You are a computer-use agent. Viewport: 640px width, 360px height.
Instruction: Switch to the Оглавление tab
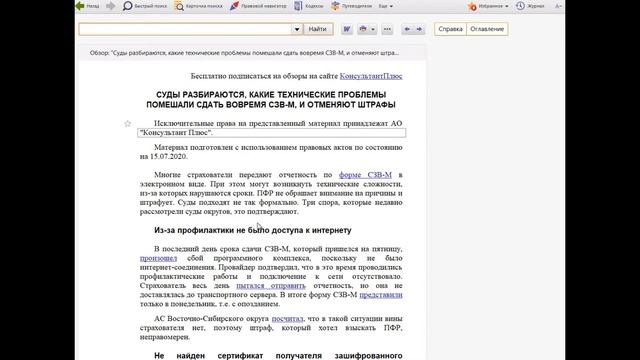point(487,29)
